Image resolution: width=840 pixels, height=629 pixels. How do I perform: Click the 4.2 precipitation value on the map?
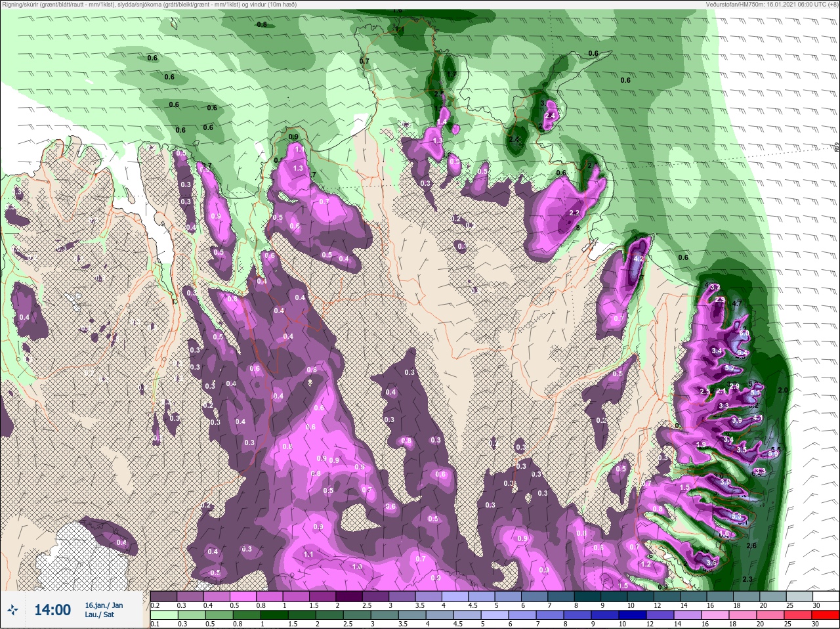[x=639, y=259]
